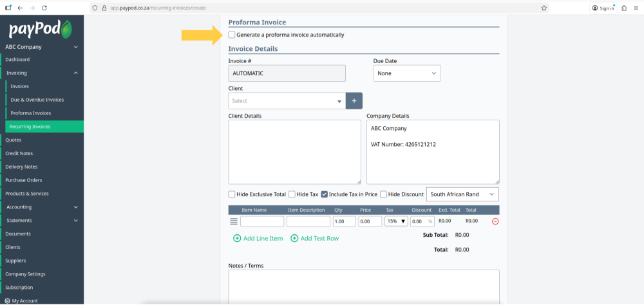
Task: Remove line item with red minus icon
Action: [495, 221]
